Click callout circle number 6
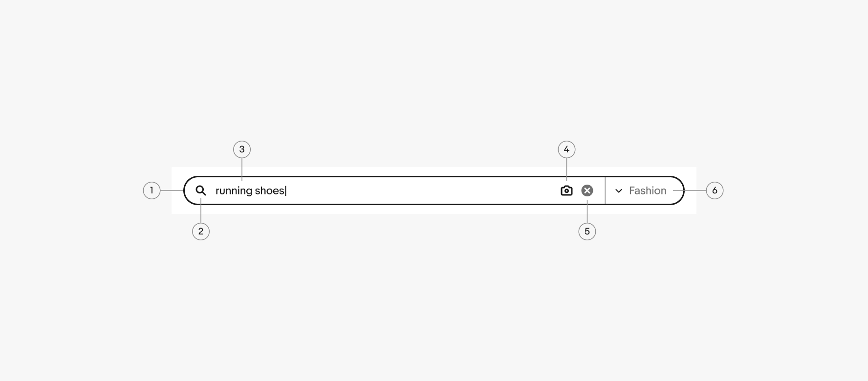This screenshot has height=381, width=868. [x=716, y=190]
